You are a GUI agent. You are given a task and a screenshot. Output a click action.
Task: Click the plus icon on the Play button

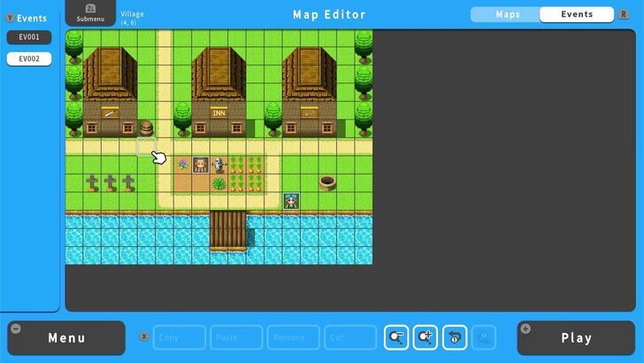(525, 328)
